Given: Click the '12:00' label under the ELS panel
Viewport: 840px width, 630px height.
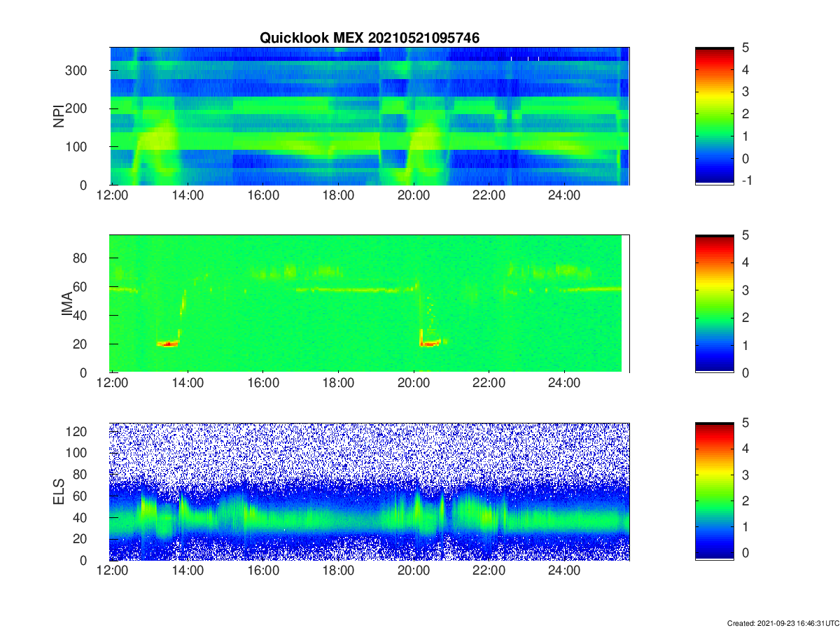Looking at the screenshot, I should 112,571.
